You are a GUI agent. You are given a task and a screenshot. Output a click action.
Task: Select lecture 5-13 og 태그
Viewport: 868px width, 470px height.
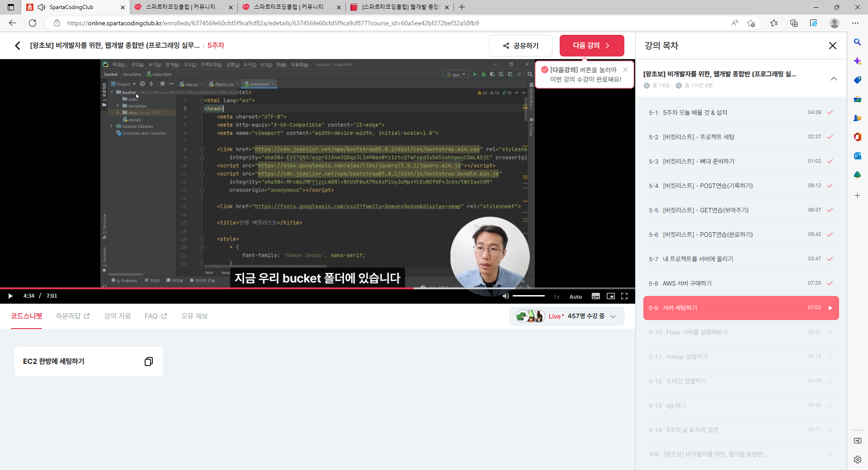741,405
